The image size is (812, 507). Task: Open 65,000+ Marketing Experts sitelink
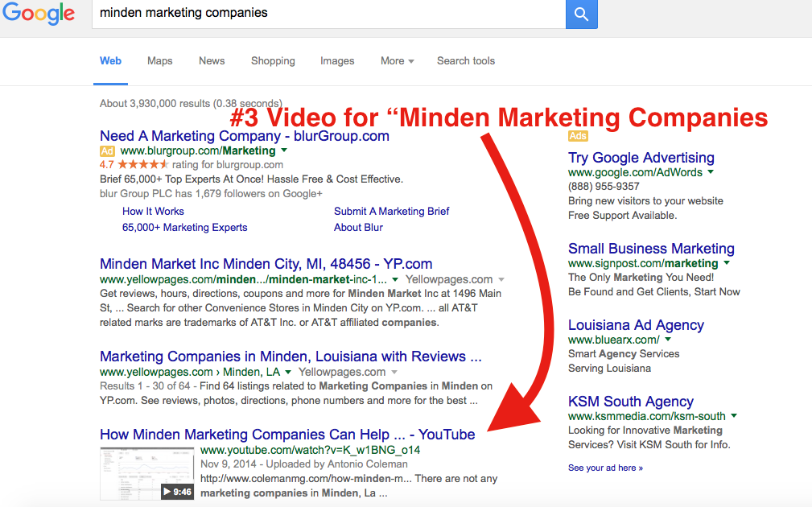[x=185, y=228]
